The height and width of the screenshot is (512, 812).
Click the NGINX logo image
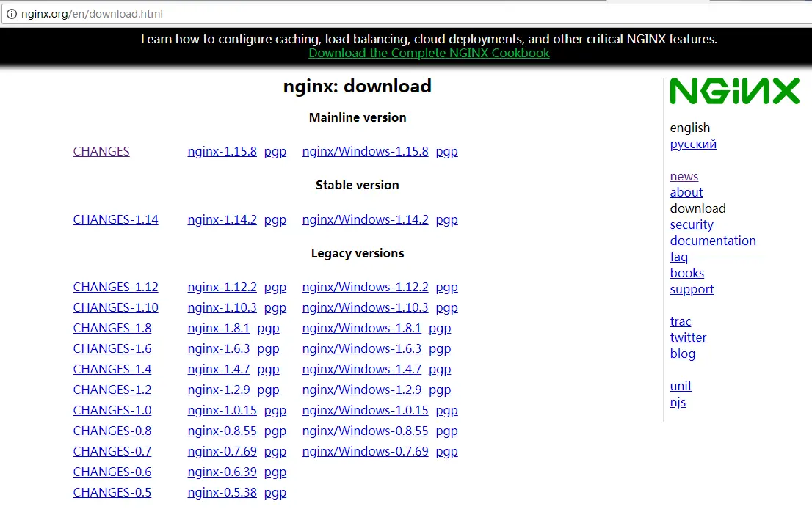click(x=734, y=90)
